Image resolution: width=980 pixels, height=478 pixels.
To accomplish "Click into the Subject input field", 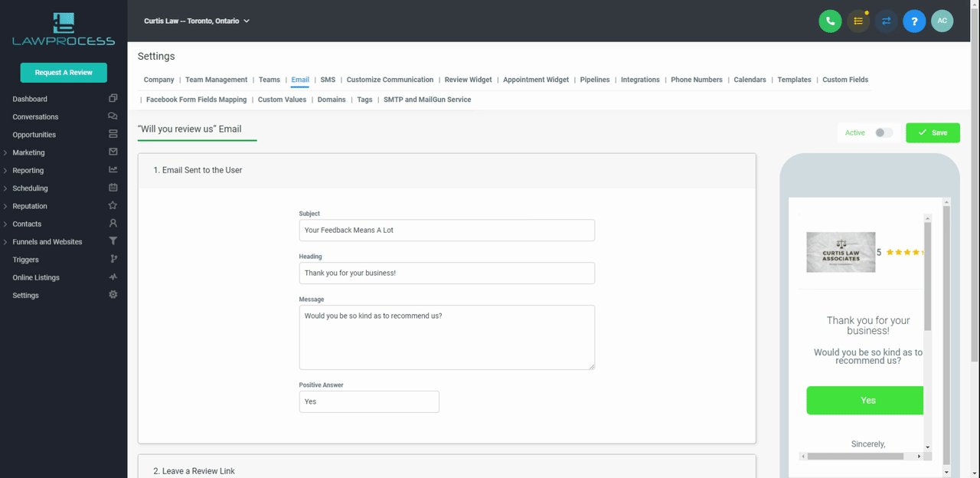I will tap(446, 230).
